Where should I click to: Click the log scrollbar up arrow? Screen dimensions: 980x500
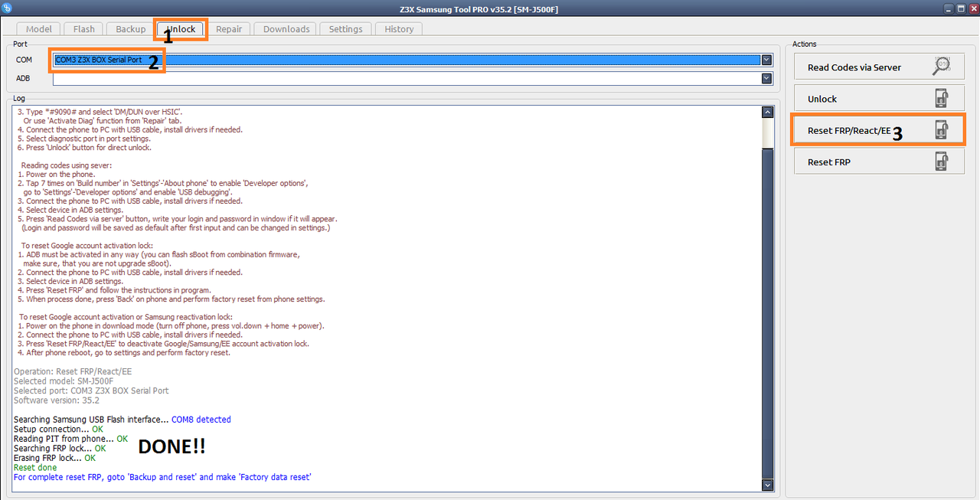768,113
